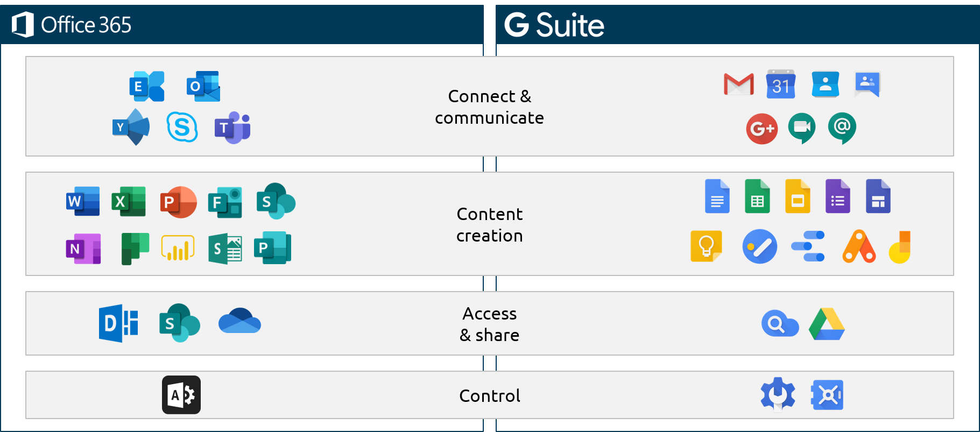Open the Google Drive icon
Viewport: 980px width, 432px height.
[x=827, y=324]
